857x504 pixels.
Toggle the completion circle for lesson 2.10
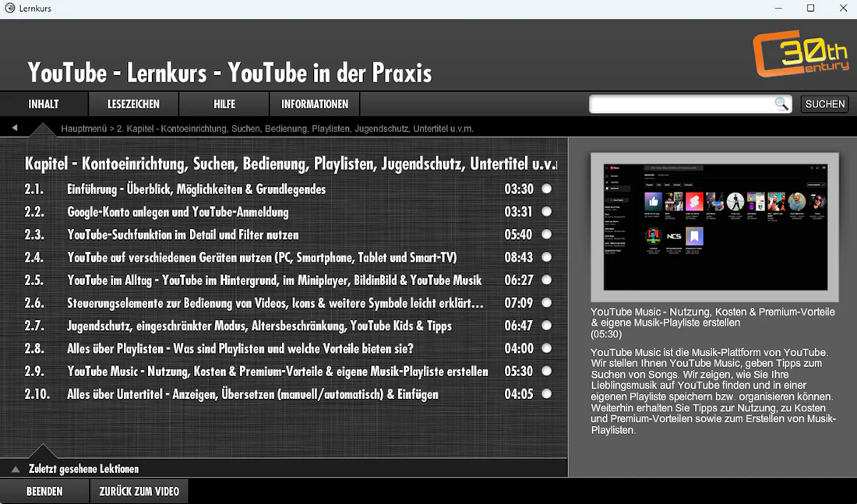546,393
